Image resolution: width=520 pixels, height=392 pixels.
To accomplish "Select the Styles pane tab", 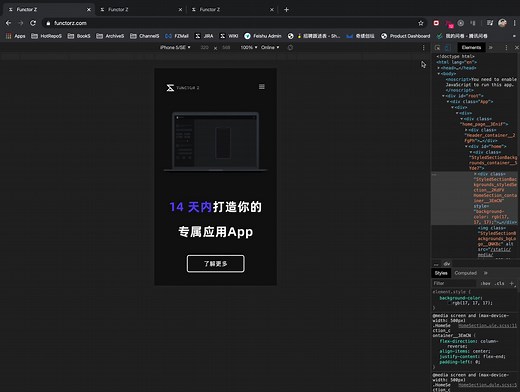I will 441,273.
